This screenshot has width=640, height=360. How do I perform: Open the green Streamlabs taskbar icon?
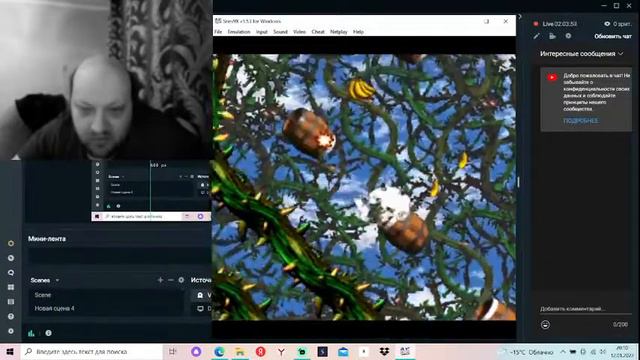(x=302, y=351)
